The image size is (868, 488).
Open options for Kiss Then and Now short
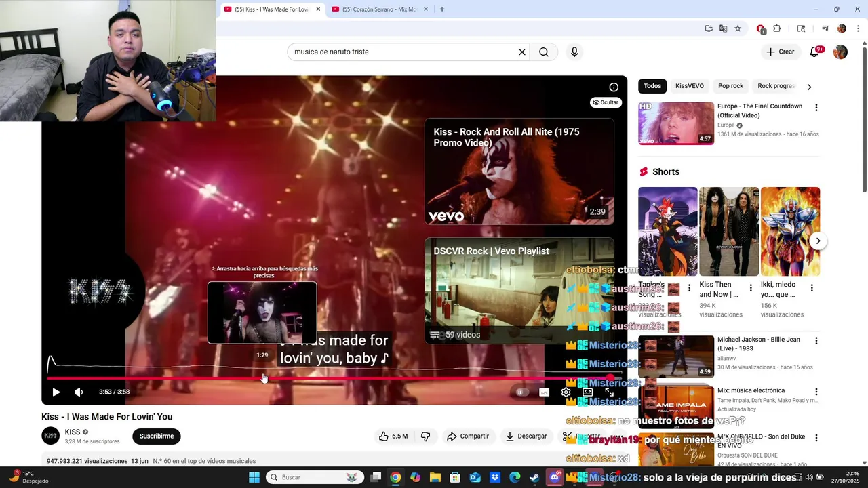tap(751, 288)
